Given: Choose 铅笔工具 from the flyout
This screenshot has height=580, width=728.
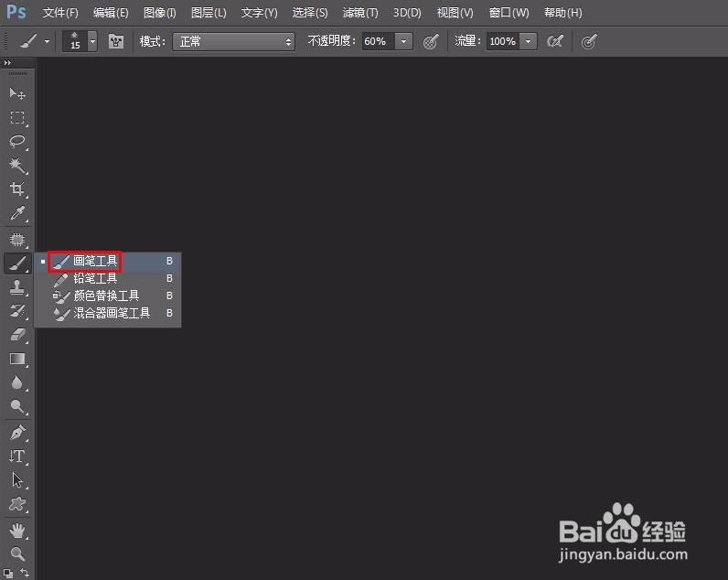Looking at the screenshot, I should coord(108,278).
